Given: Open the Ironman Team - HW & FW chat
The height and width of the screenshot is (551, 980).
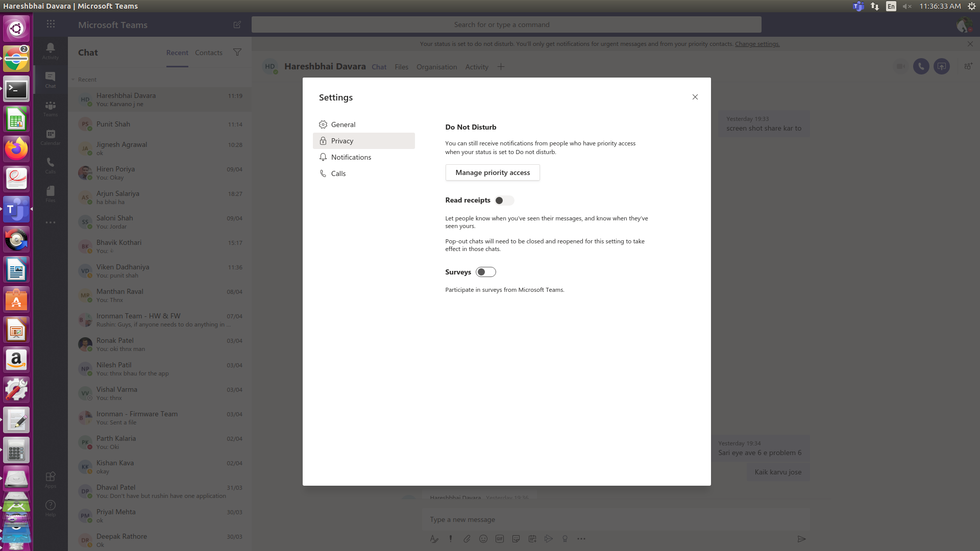Looking at the screenshot, I should click(x=160, y=320).
